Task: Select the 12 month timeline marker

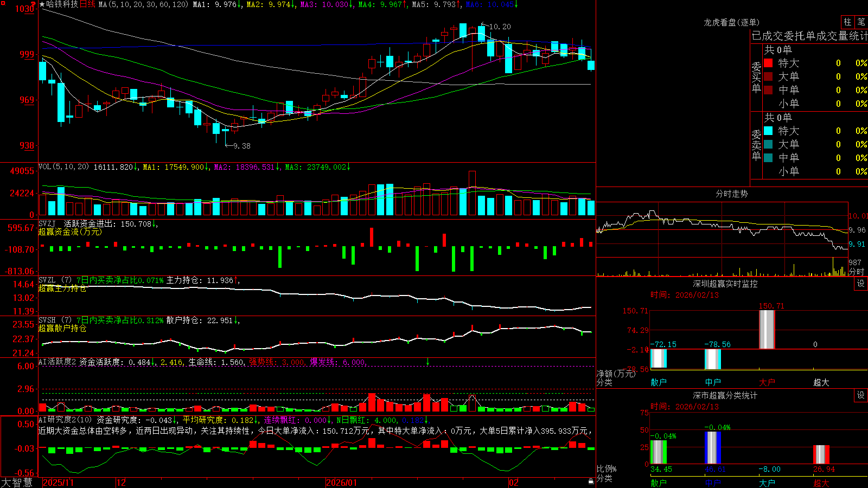Action: click(x=122, y=483)
